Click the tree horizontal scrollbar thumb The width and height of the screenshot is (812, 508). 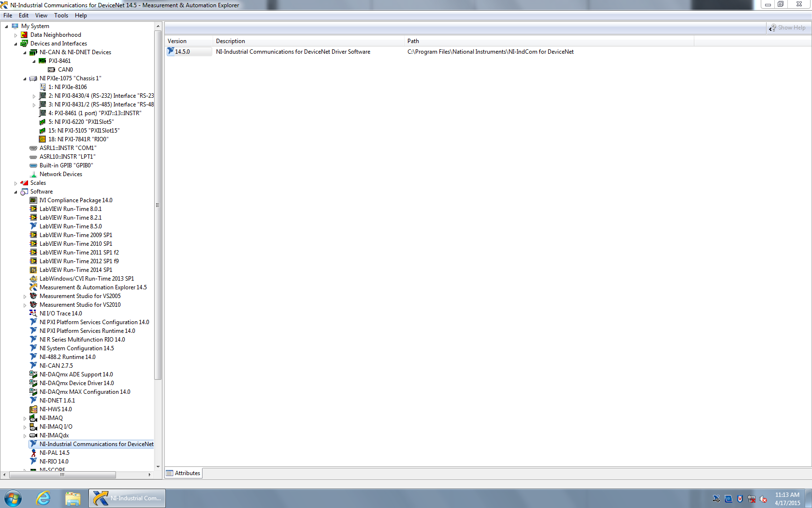pos(62,475)
